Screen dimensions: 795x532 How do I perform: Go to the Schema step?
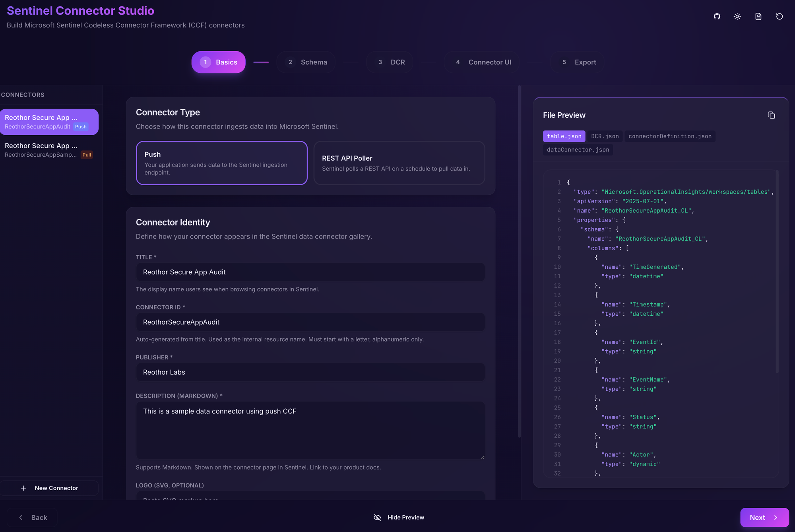pos(306,62)
